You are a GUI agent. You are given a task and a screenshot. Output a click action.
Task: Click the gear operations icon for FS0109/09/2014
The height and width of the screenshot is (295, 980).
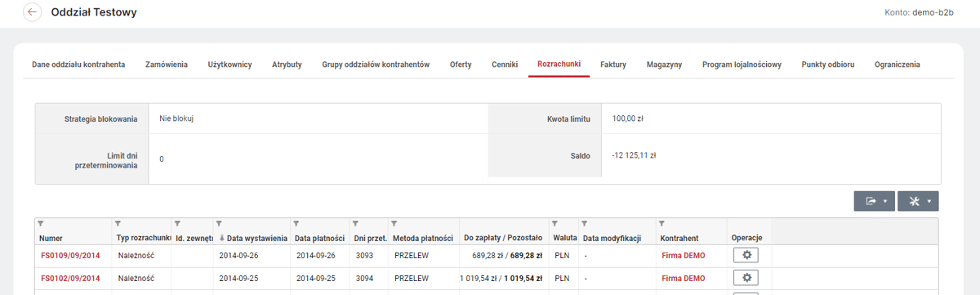click(746, 255)
